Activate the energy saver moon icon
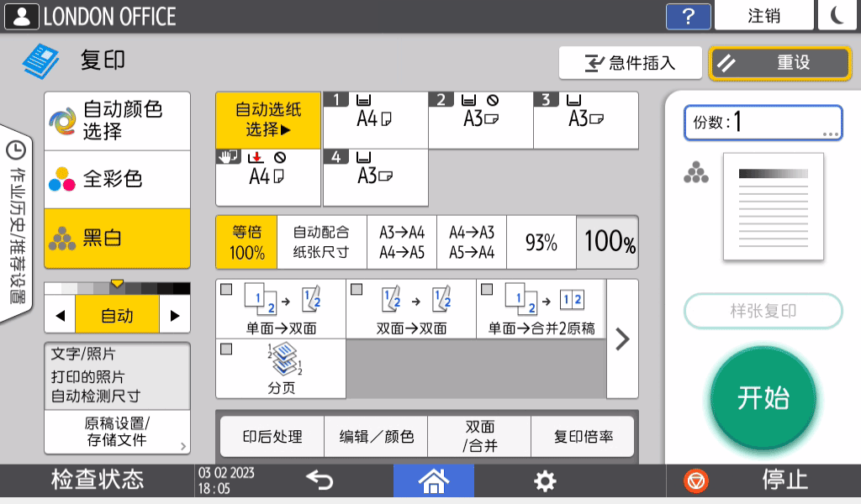This screenshot has height=504, width=861. 837,15
